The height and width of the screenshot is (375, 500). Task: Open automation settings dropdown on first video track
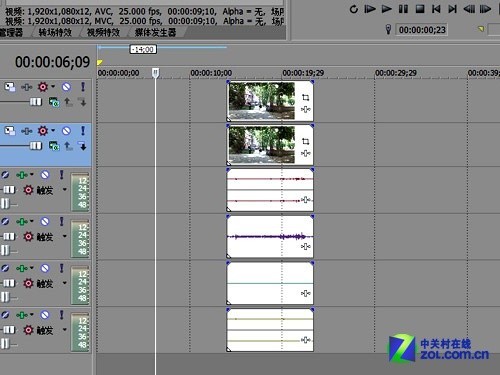(x=53, y=87)
